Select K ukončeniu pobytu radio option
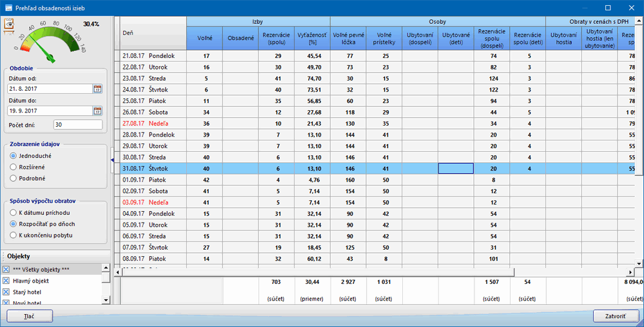The width and height of the screenshot is (644, 327). click(14, 235)
